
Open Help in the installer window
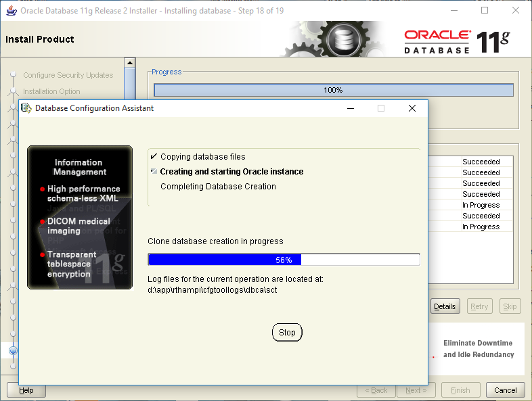pos(26,390)
